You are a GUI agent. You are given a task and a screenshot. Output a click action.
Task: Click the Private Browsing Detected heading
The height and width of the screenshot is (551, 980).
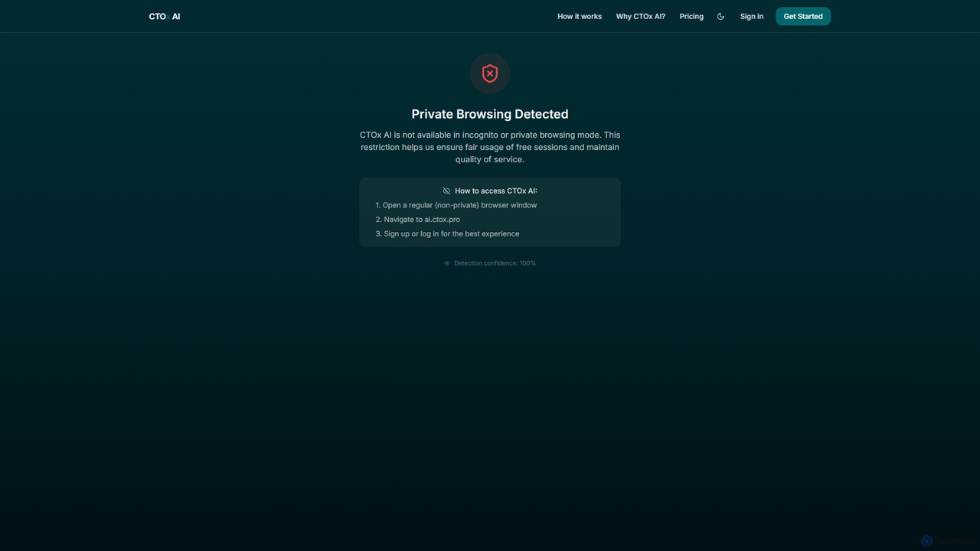coord(490,114)
